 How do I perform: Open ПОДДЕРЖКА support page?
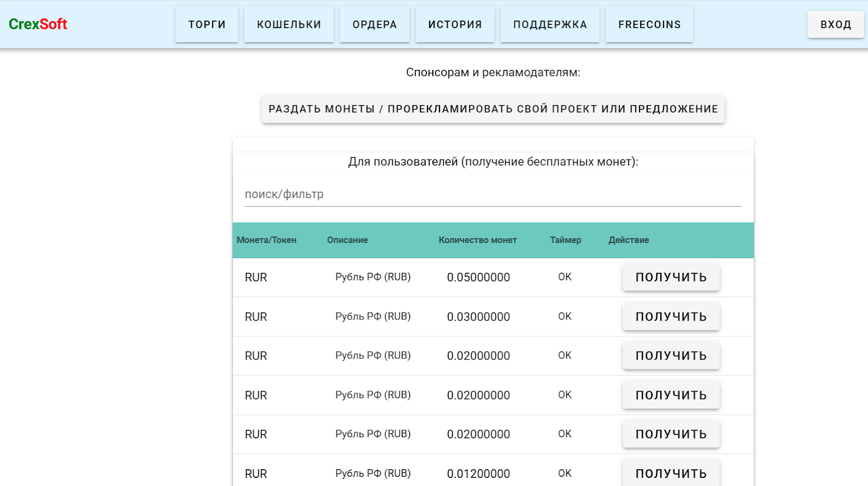click(x=550, y=24)
